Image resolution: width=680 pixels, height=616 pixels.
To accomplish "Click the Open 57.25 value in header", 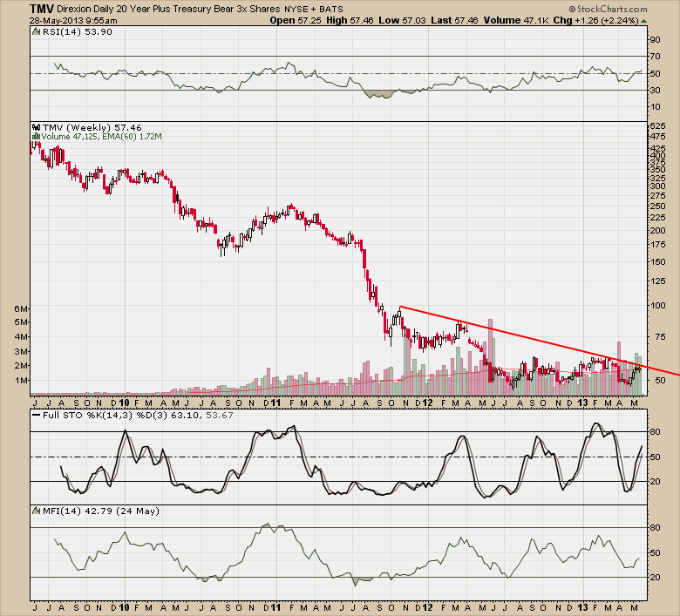I will point(296,20).
